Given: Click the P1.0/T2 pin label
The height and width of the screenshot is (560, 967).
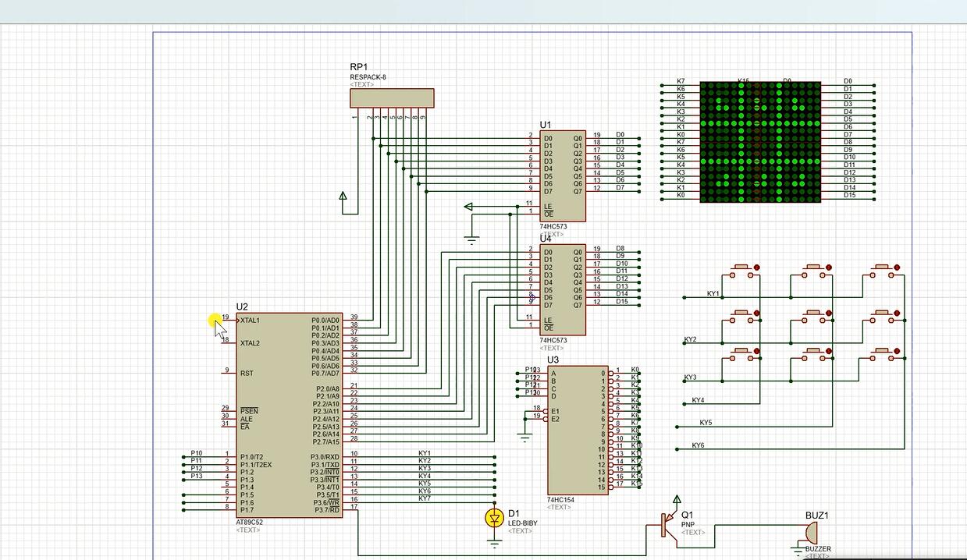Looking at the screenshot, I should [252, 457].
